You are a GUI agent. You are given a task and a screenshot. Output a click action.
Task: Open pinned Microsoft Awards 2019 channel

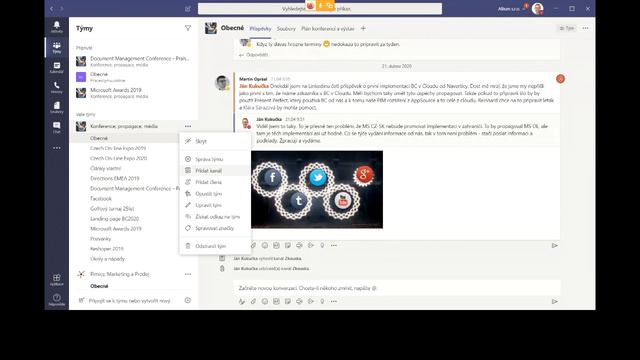(x=133, y=93)
